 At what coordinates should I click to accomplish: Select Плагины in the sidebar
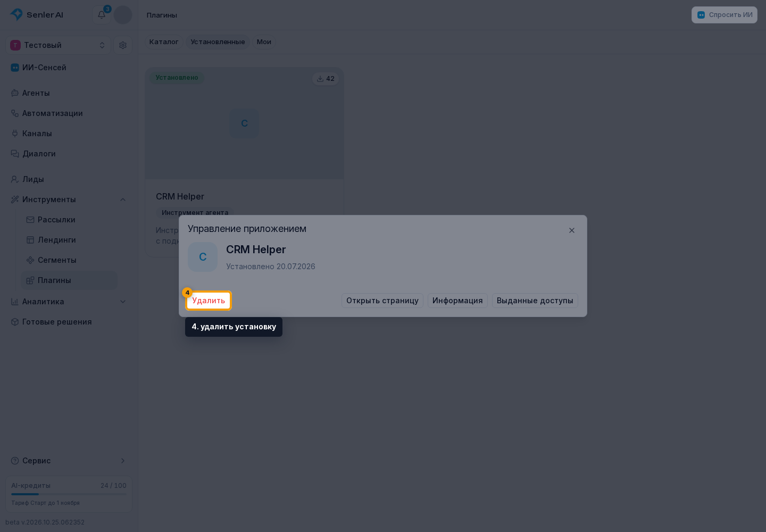[69, 280]
